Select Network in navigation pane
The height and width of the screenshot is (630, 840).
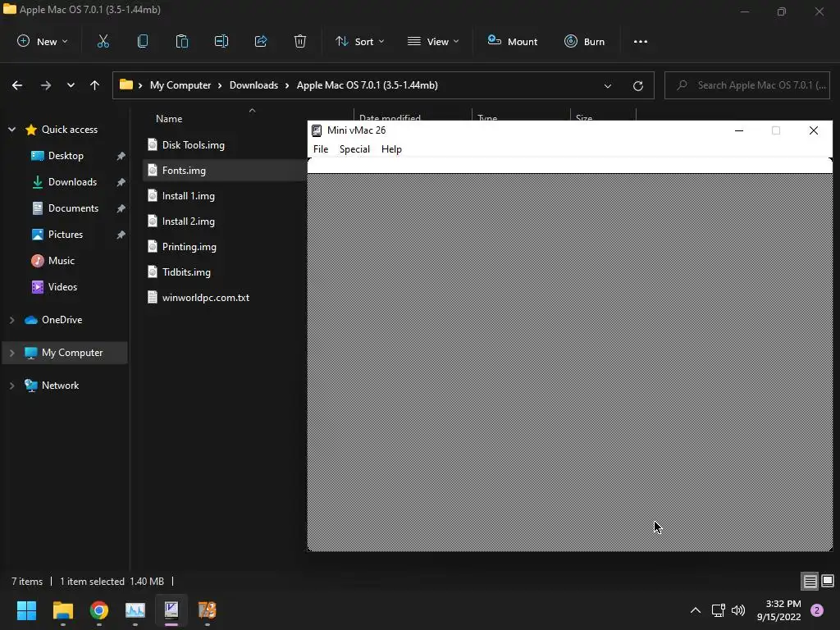click(x=60, y=386)
